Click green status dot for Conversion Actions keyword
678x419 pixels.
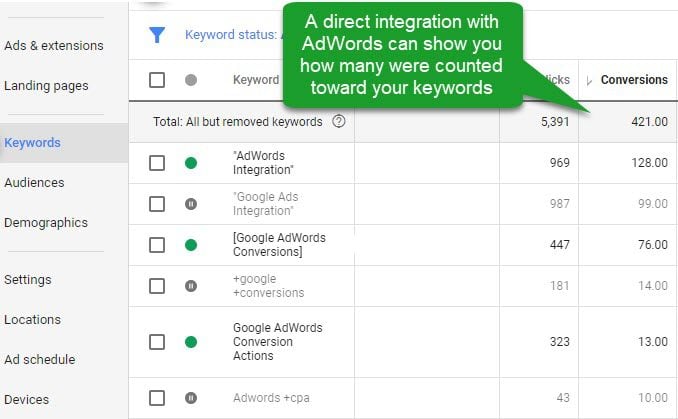[191, 342]
